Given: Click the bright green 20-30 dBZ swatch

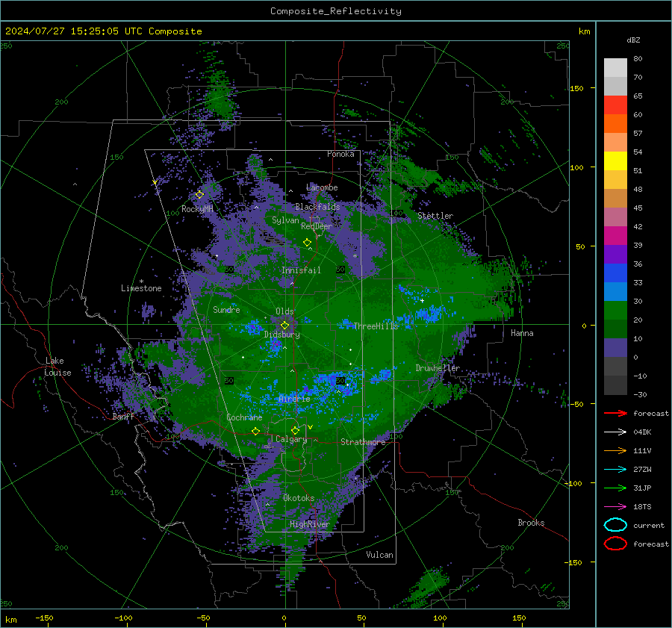Looking at the screenshot, I should click(x=615, y=311).
